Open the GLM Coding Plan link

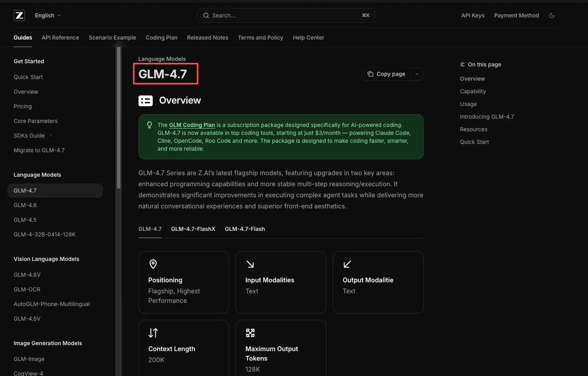coord(192,125)
